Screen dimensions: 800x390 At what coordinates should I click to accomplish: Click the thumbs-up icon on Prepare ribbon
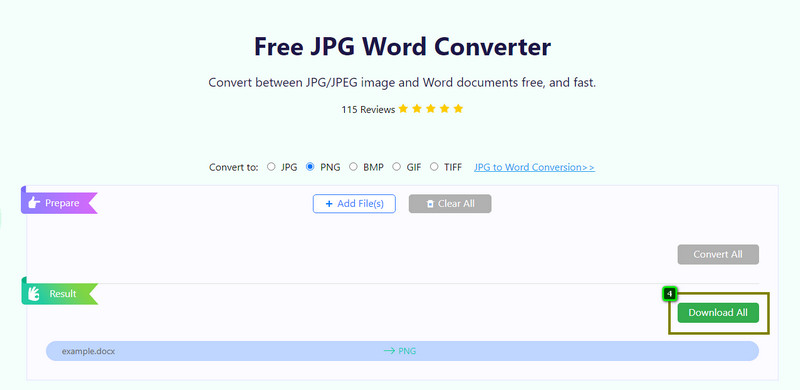(x=34, y=203)
